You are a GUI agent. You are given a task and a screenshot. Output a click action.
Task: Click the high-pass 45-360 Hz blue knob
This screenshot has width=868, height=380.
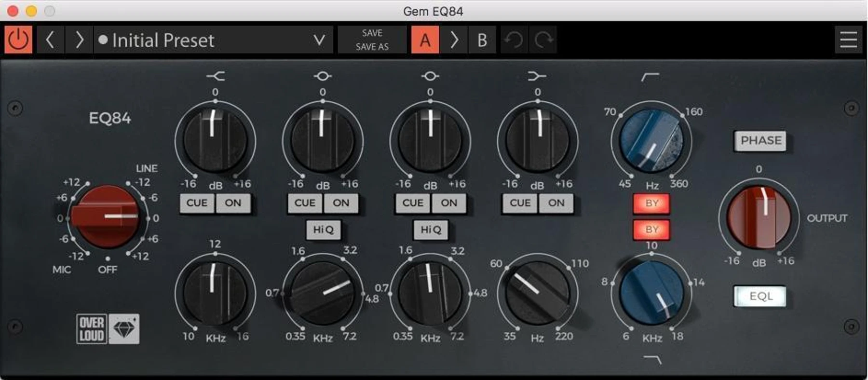651,141
